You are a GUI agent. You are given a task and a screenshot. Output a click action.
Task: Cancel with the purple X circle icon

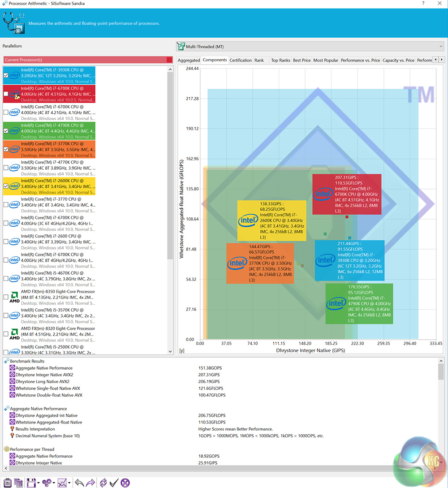125,483
